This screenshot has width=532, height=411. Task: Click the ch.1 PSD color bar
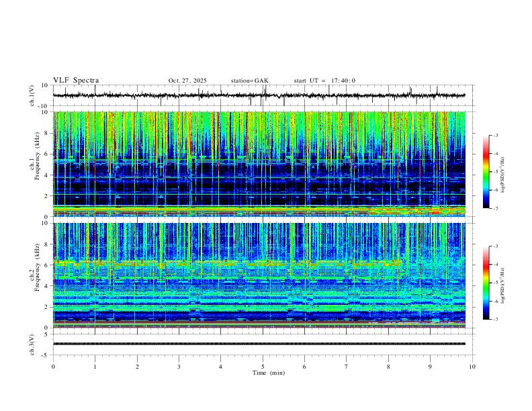click(x=486, y=172)
